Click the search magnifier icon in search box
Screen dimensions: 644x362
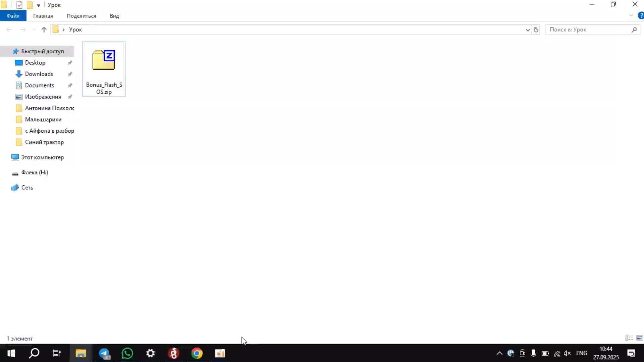point(634,29)
